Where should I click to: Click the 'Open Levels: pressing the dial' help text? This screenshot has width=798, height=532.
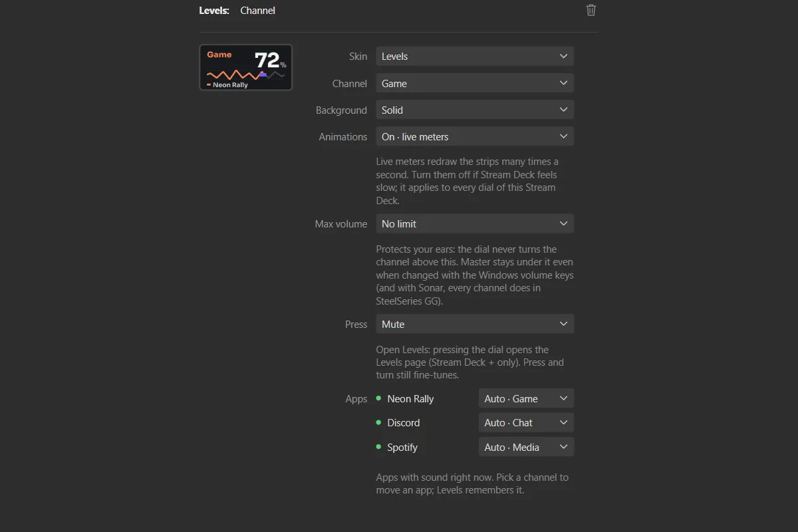[x=470, y=362]
